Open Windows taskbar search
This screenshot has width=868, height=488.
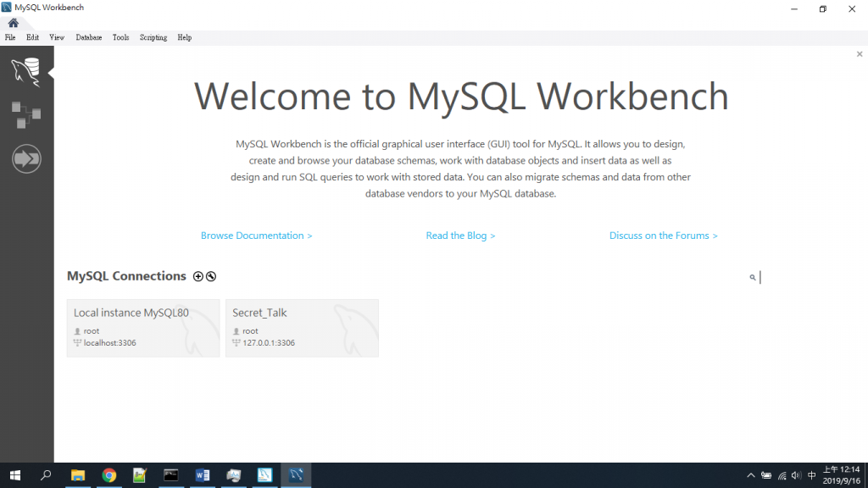(46, 475)
